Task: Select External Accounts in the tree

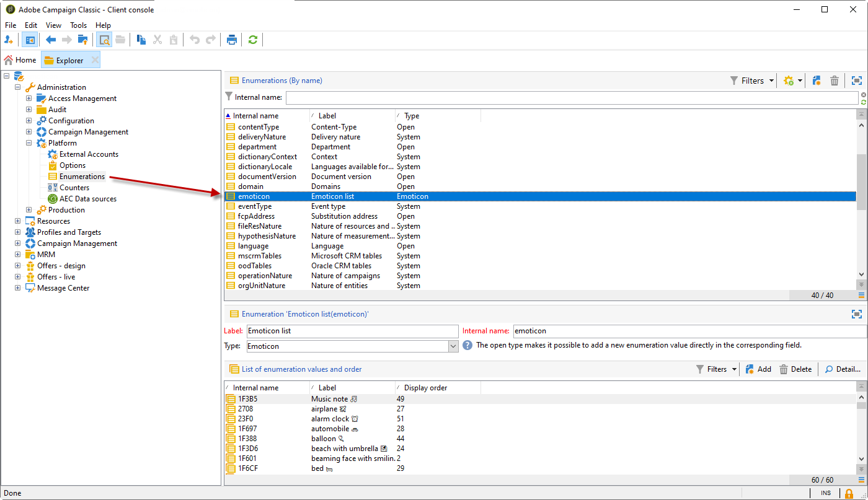Action: [x=89, y=154]
